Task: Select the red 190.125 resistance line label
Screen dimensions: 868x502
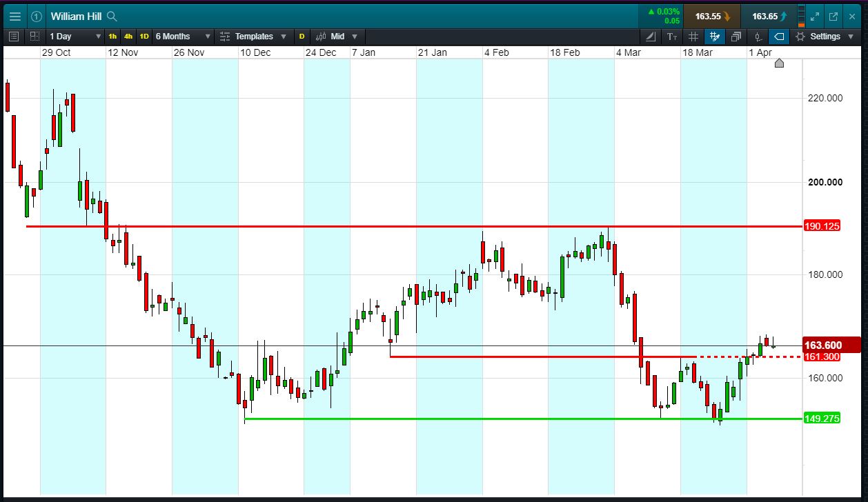Action: [x=822, y=226]
